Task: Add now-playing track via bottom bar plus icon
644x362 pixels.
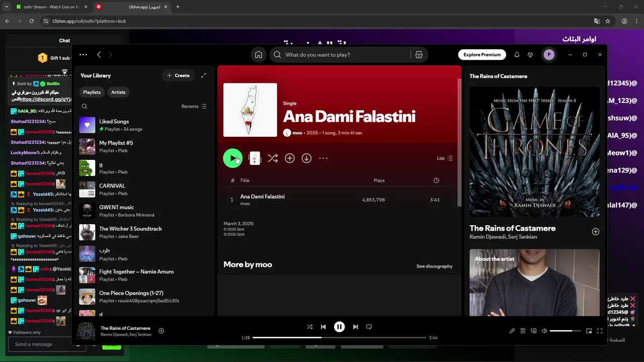Action: click(x=162, y=331)
